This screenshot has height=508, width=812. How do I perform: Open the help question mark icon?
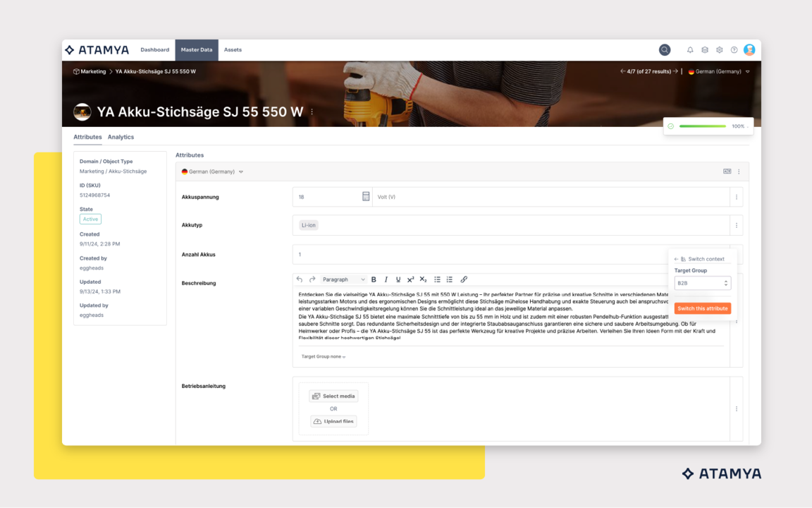coord(734,50)
